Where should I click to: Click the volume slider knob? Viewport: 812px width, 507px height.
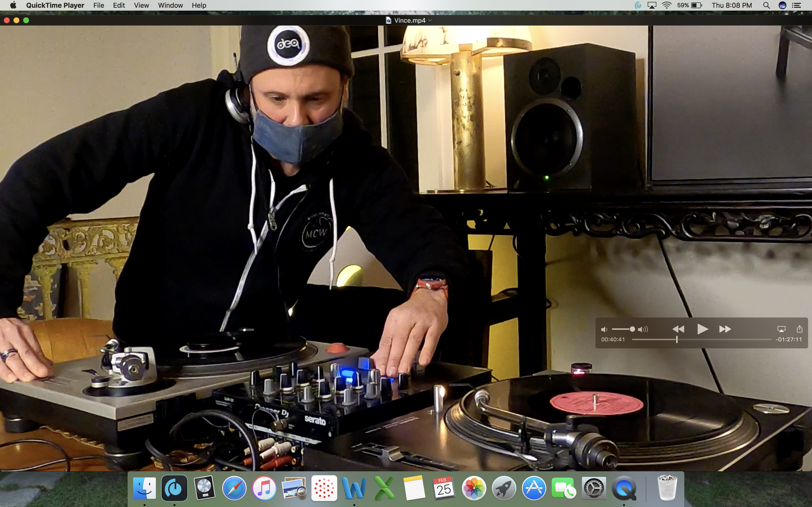click(632, 329)
